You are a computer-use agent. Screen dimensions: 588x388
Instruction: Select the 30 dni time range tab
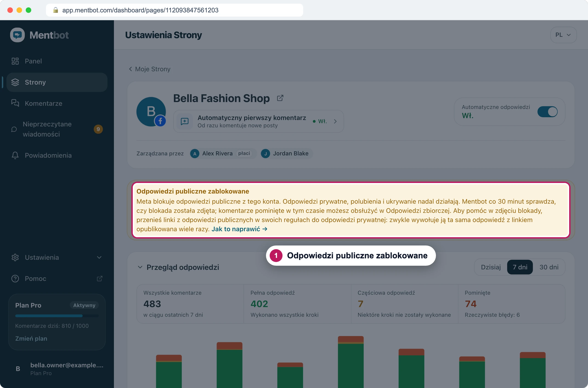(549, 267)
